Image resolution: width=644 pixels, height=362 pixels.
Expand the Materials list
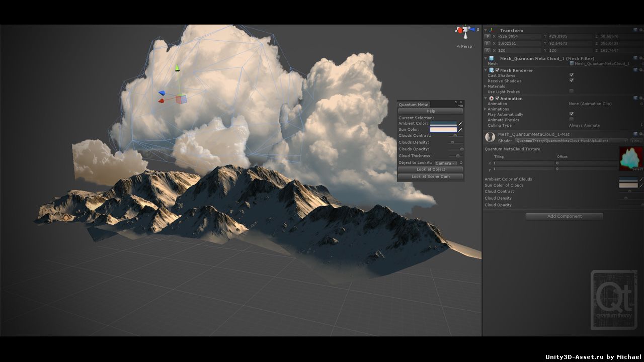point(486,86)
